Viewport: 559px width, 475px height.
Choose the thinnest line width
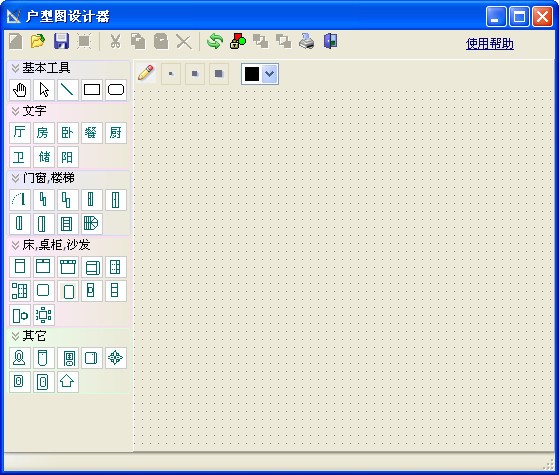coord(171,74)
